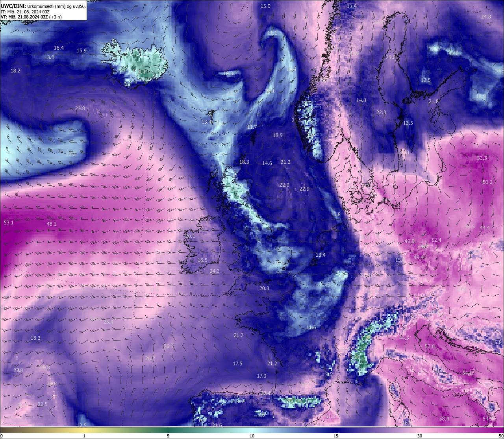The height and width of the screenshot is (439, 504).
Task: Click the 11.7 value in the Norwegian Sea
Action: pos(252,127)
